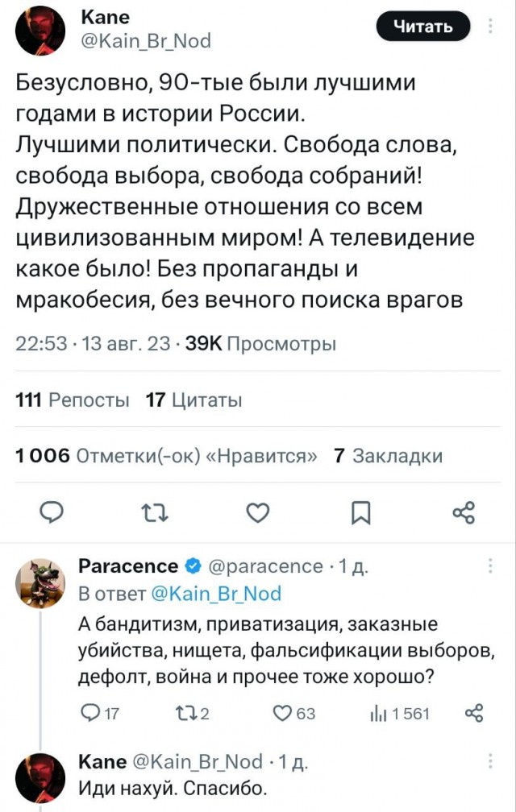Open the reply icon under Kane's tweet
The image size is (516, 812).
tap(51, 511)
